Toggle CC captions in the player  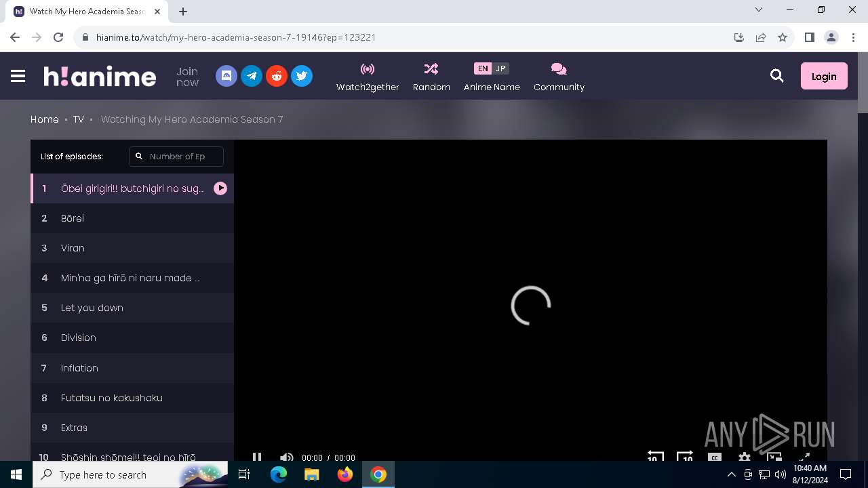click(x=714, y=457)
